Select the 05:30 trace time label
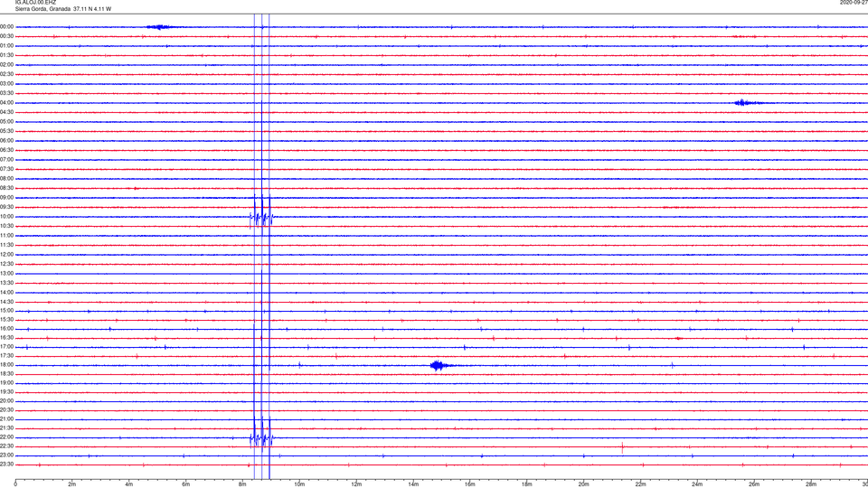This screenshot has height=488, width=868. tap(7, 131)
